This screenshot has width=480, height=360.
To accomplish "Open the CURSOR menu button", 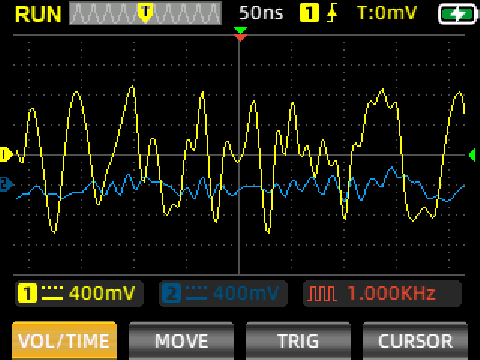I will 415,341.
